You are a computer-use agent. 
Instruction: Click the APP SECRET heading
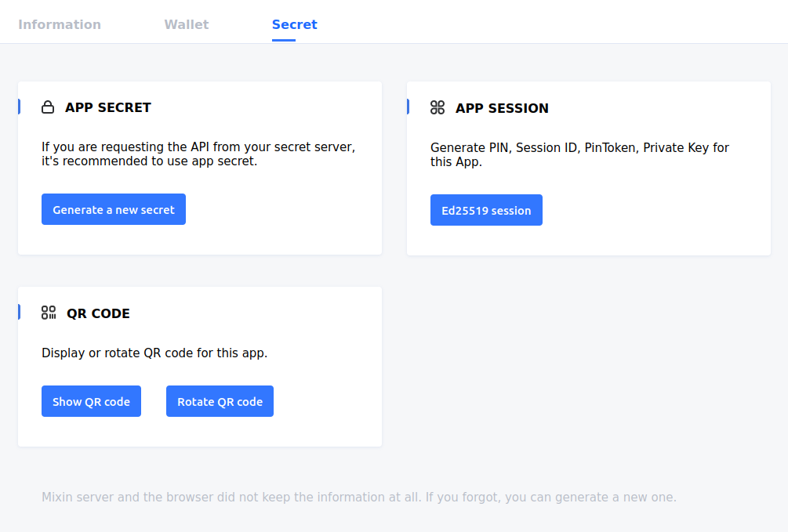pyautogui.click(x=108, y=107)
